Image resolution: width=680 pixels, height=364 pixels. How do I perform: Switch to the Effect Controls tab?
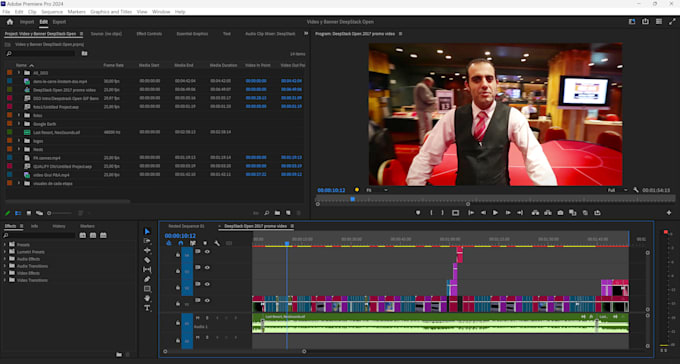pos(149,33)
